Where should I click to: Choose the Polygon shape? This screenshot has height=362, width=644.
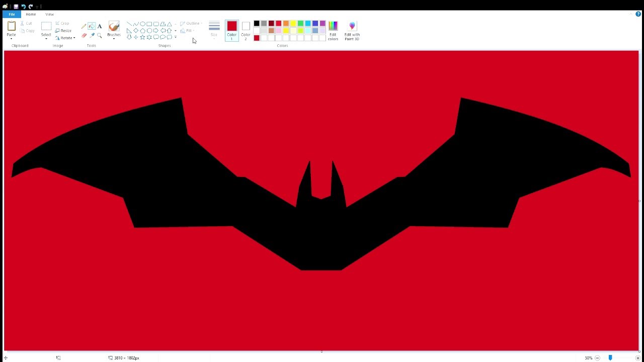[163, 24]
